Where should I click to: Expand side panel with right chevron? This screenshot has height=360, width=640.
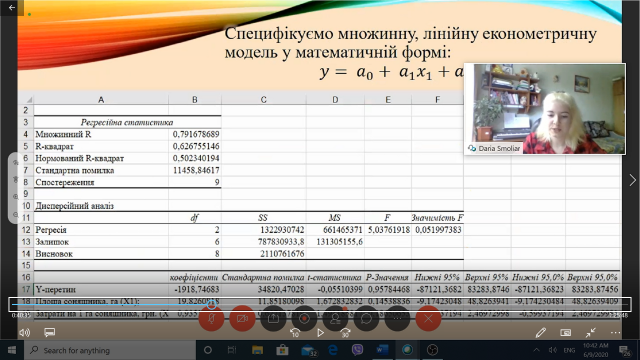pyautogui.click(x=632, y=180)
